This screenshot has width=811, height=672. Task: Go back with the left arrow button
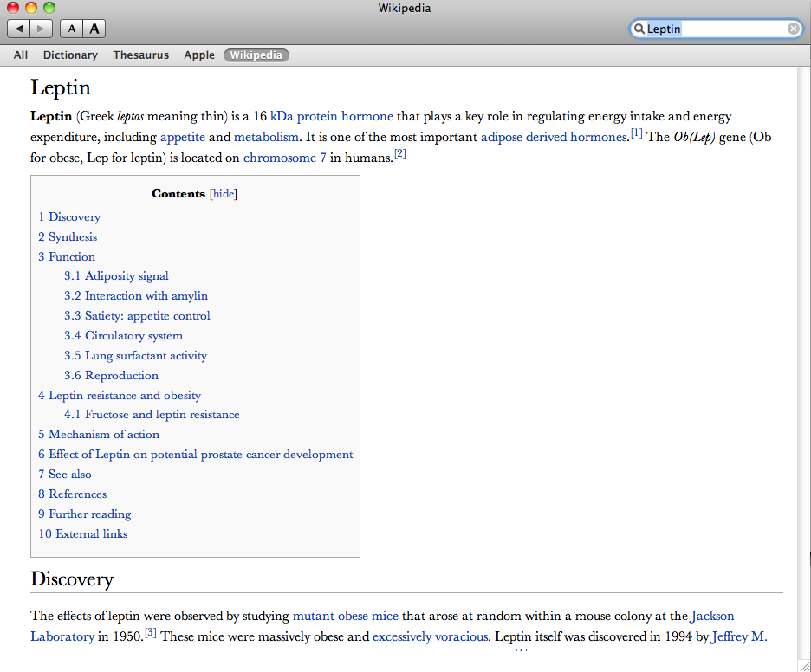click(x=18, y=29)
